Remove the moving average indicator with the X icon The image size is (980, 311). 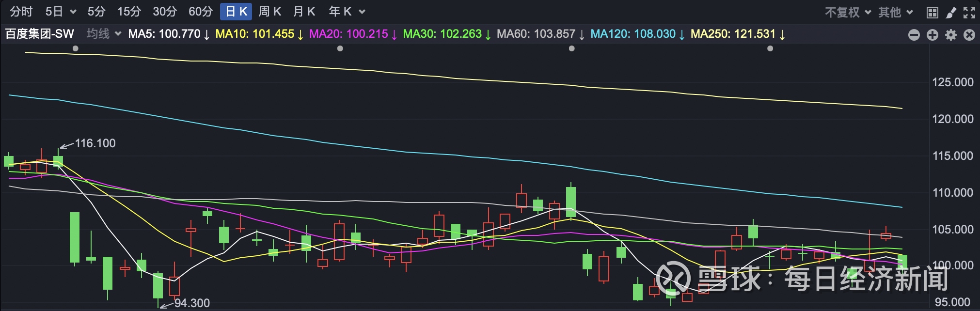pos(969,35)
